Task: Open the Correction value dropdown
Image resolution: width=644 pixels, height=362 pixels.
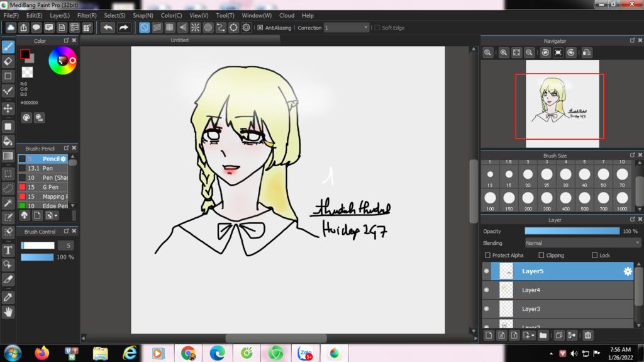Action: 347,28
